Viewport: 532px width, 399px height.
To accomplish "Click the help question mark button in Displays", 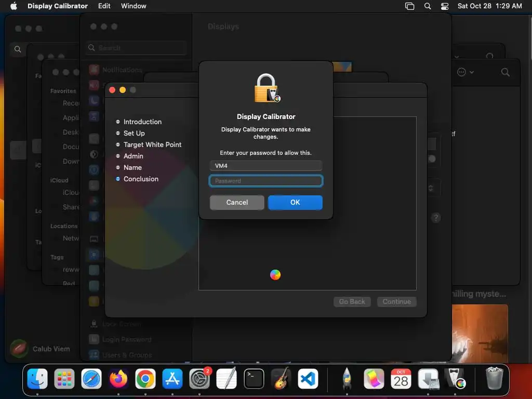I will point(436,218).
